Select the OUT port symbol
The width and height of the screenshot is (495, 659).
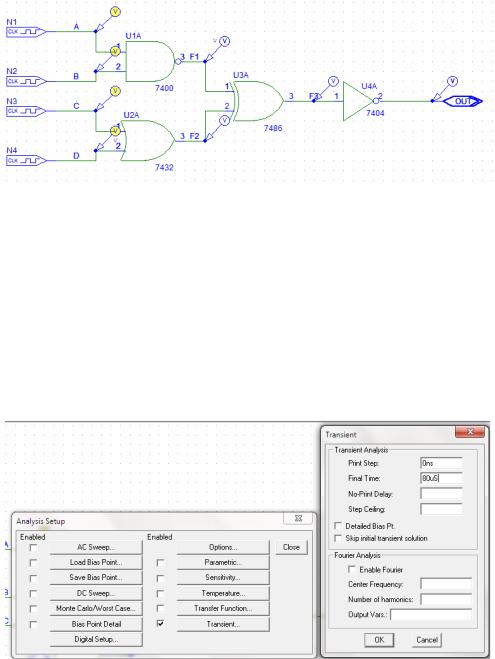pyautogui.click(x=462, y=101)
